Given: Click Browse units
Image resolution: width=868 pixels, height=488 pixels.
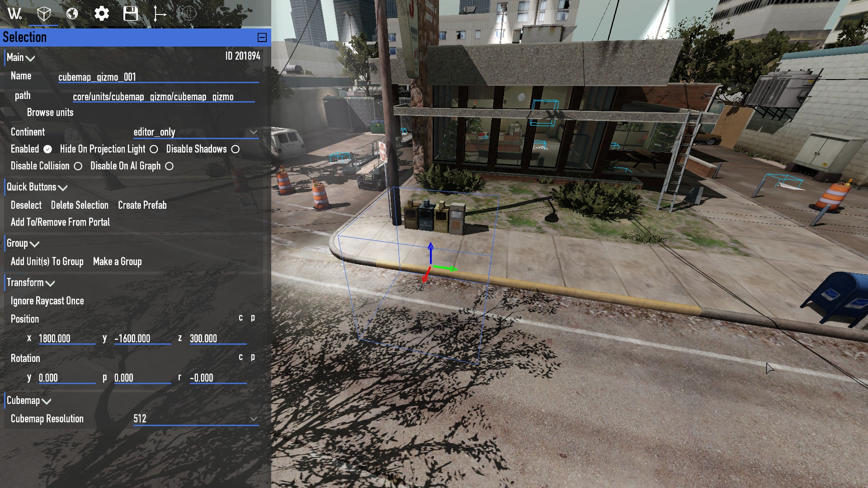Looking at the screenshot, I should [x=50, y=112].
